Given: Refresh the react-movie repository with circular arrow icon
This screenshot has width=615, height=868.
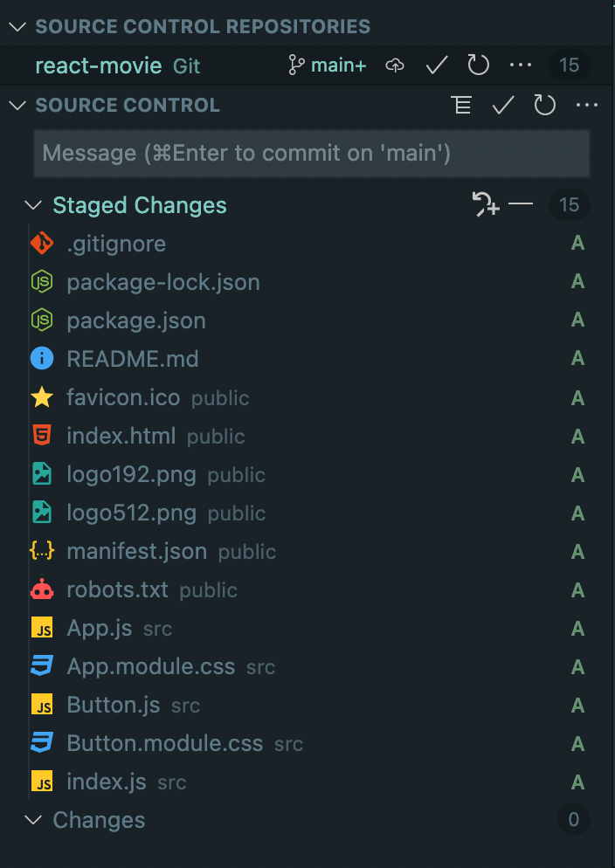Looking at the screenshot, I should [x=478, y=65].
